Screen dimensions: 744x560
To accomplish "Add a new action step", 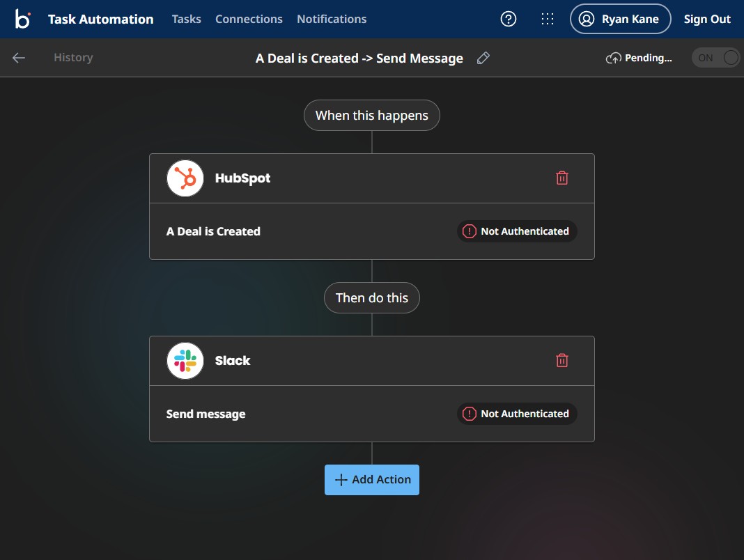I will pyautogui.click(x=371, y=479).
